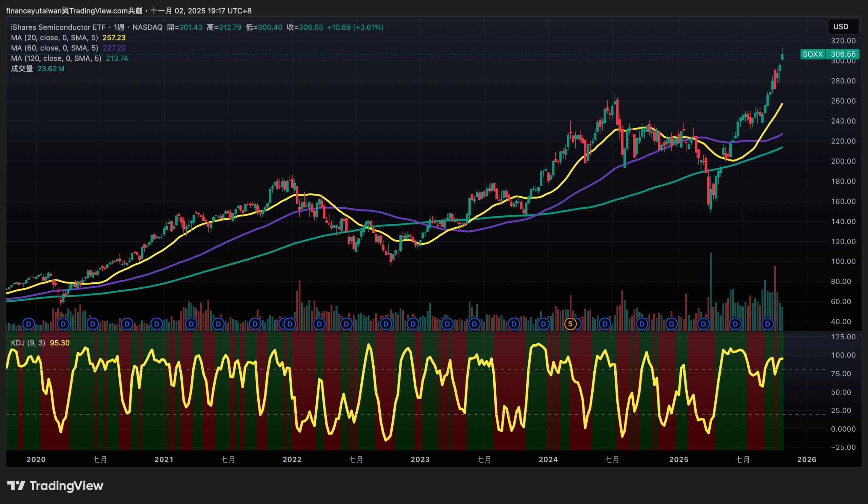Select the MA 120 indicator legend

coord(56,58)
